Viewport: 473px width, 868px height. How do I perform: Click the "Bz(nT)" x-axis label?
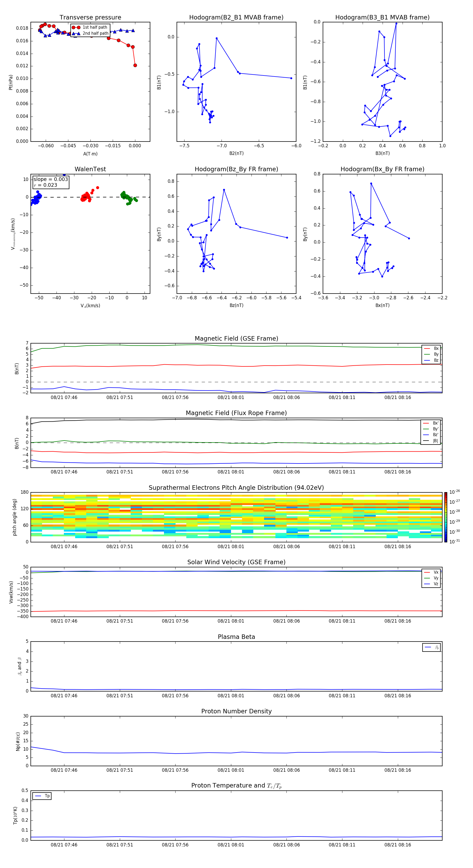tap(236, 305)
